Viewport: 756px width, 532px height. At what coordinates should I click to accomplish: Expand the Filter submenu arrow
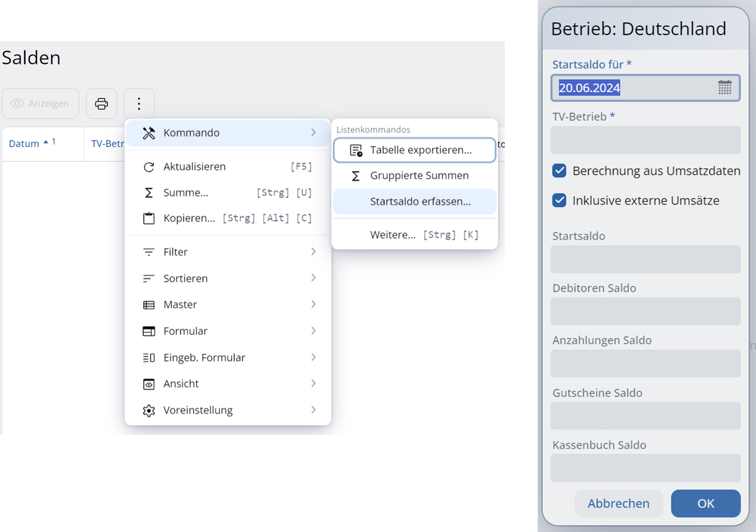(313, 252)
